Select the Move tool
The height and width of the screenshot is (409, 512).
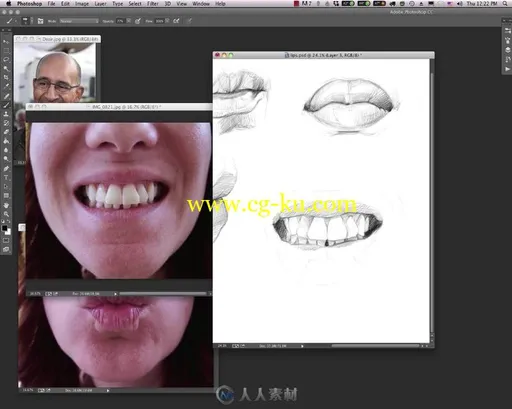click(x=6, y=42)
